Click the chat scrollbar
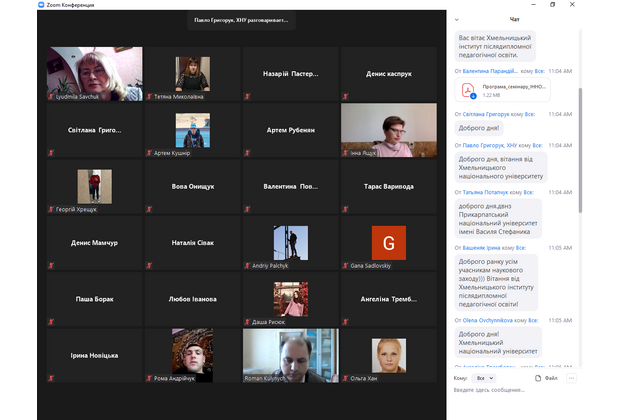 coord(580,150)
